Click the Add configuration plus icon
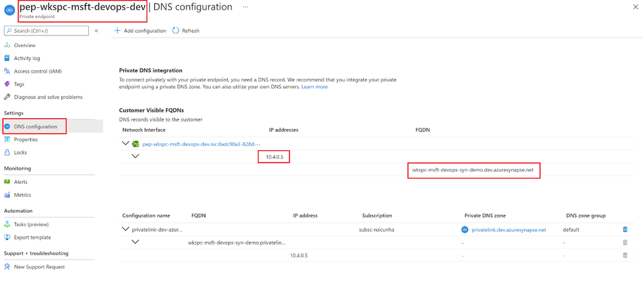This screenshot has width=644, height=282. tap(117, 31)
